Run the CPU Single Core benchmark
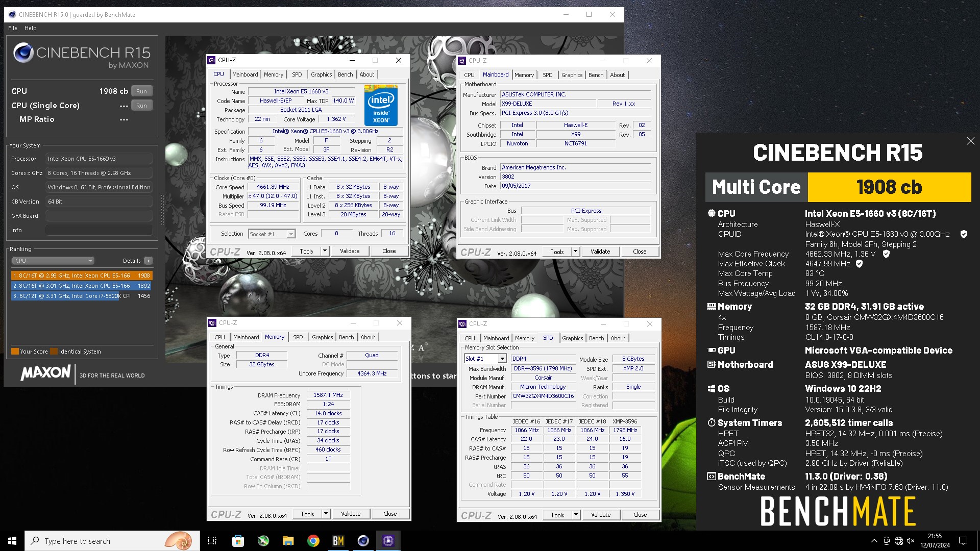This screenshot has width=980, height=551. click(x=141, y=106)
